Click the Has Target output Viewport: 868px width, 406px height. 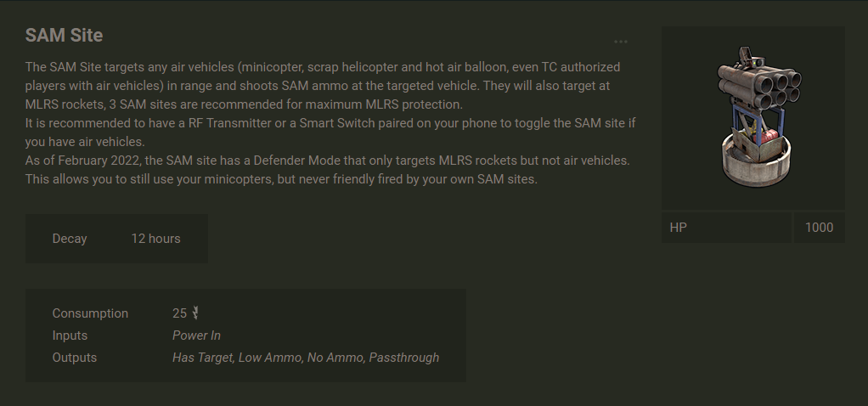click(x=202, y=358)
